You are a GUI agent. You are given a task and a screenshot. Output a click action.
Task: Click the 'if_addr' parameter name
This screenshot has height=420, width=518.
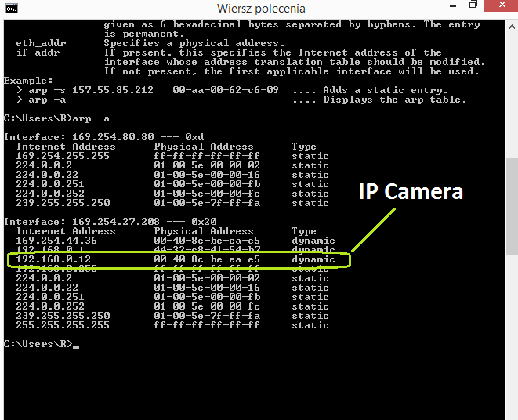(x=38, y=52)
